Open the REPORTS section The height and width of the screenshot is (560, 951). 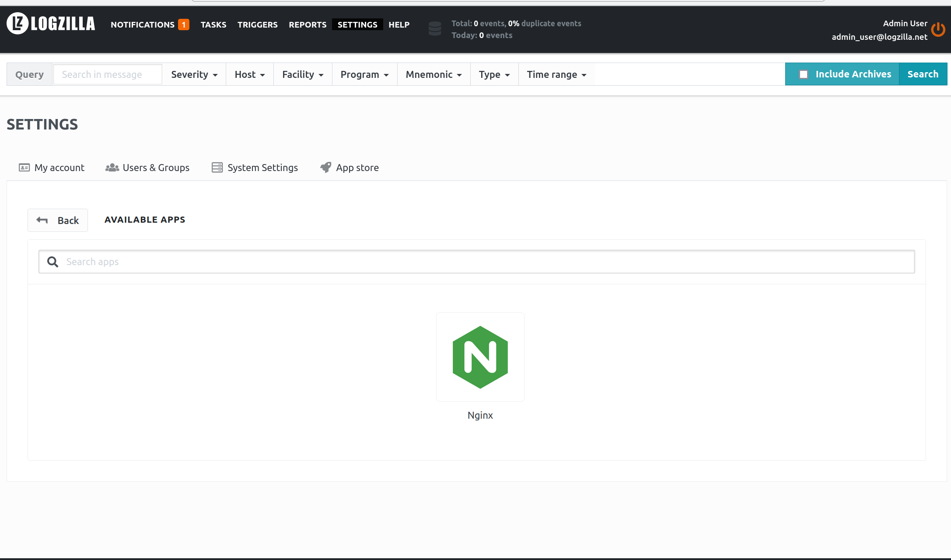308,24
